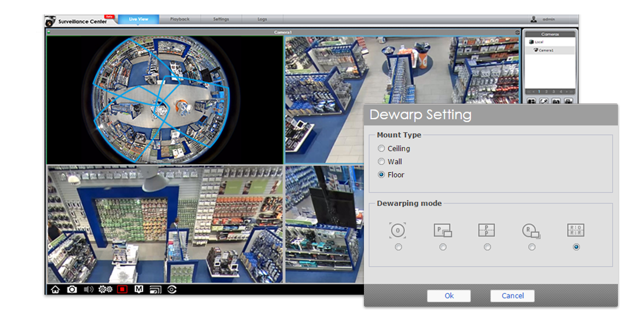Click the Surveillance Center logo icon

tap(50, 20)
